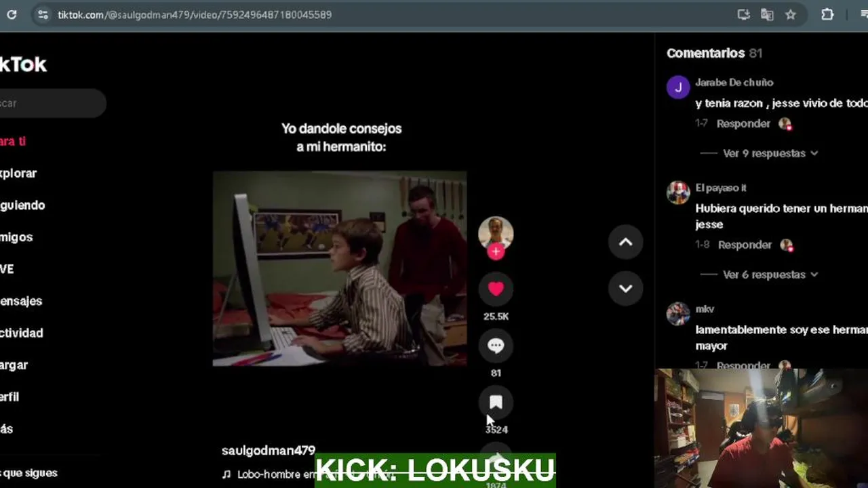Click the TikTok video URL in address bar
The width and height of the screenshot is (868, 488).
coord(195,14)
